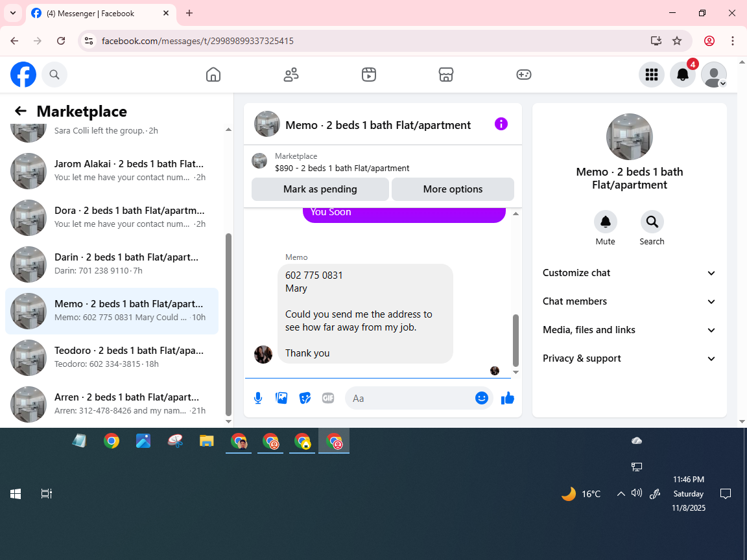Choose a GIF icon

click(328, 398)
